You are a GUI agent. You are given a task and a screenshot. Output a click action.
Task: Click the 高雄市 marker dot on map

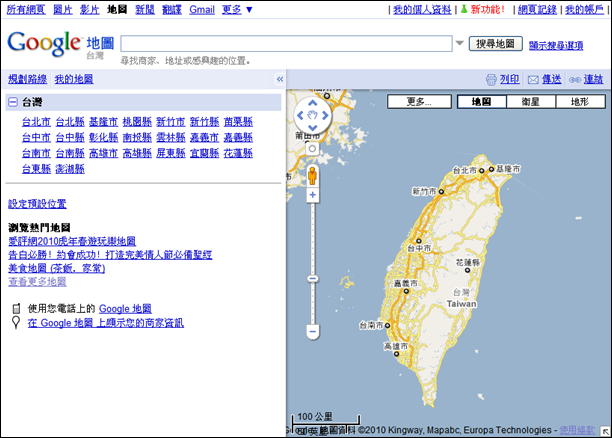[396, 354]
